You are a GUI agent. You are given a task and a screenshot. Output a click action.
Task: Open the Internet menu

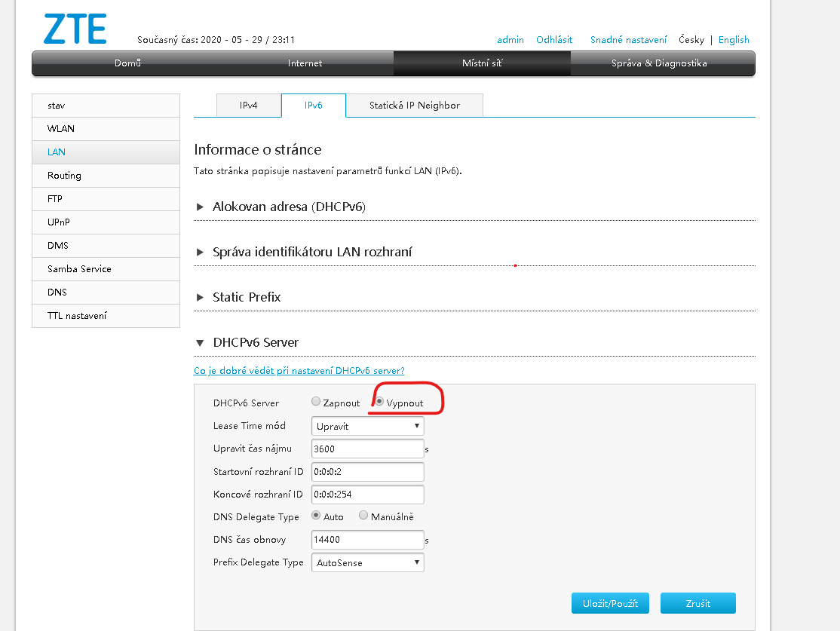[305, 63]
